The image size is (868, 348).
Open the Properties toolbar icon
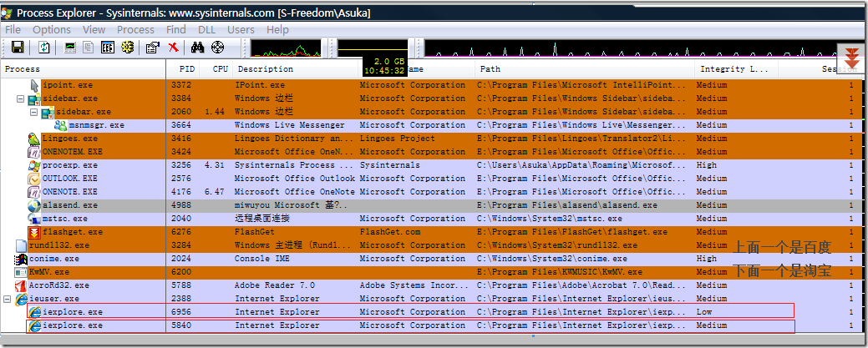coord(153,47)
